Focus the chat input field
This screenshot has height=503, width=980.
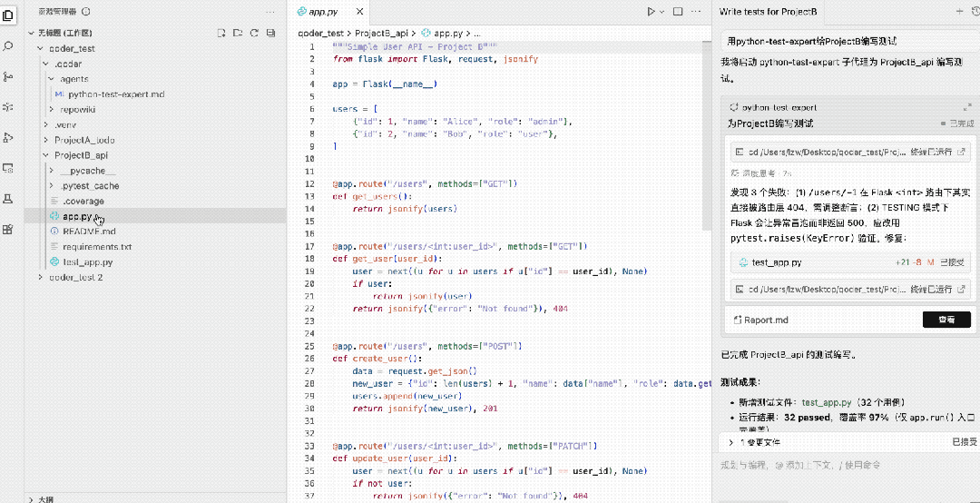pos(846,465)
